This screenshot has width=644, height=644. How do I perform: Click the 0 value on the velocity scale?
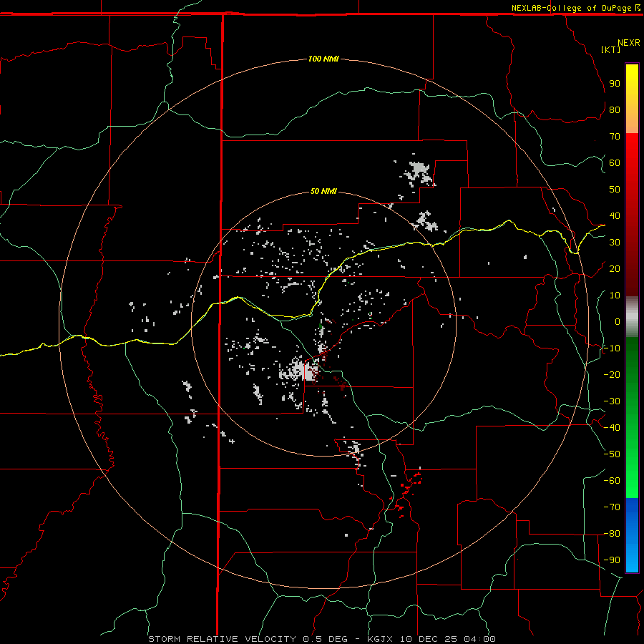click(618, 322)
